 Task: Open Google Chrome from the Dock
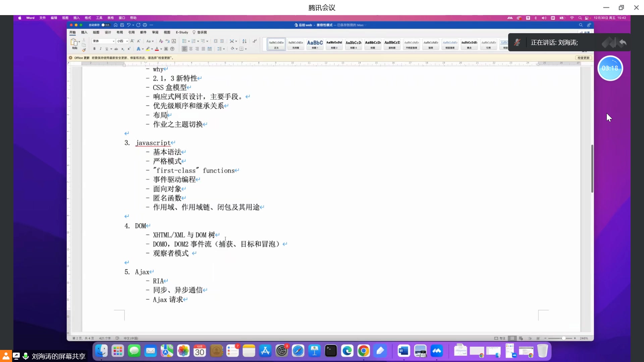pos(364,351)
